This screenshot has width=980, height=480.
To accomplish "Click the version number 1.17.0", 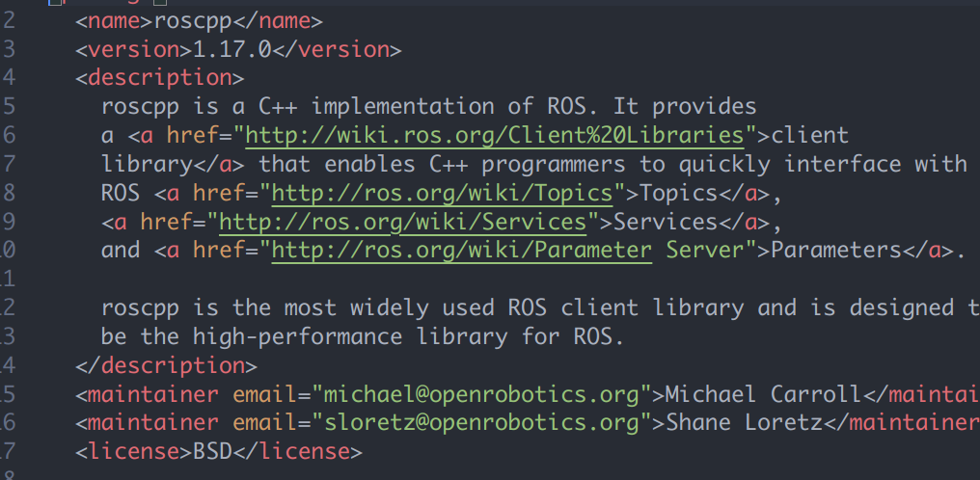I will (232, 49).
